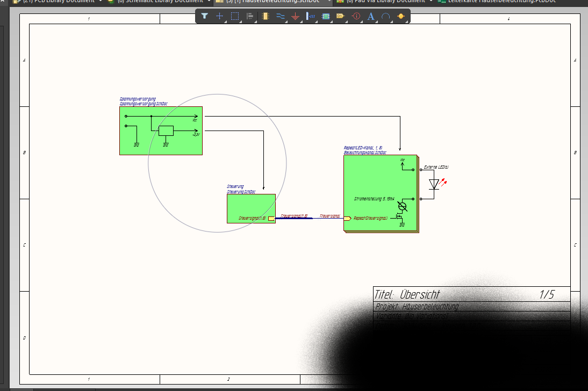Select the red GND Power Port tool

(296, 17)
